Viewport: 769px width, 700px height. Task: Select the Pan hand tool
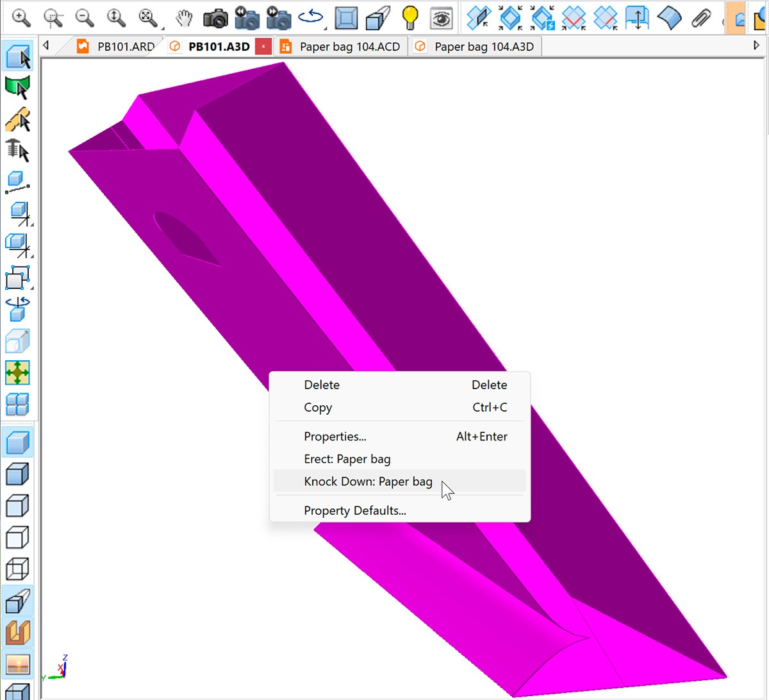click(x=185, y=18)
